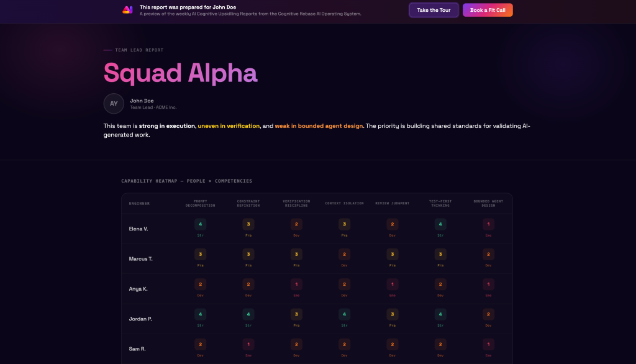This screenshot has width=636, height=364.
Task: Click the Sam R. row name
Action: [137, 348]
